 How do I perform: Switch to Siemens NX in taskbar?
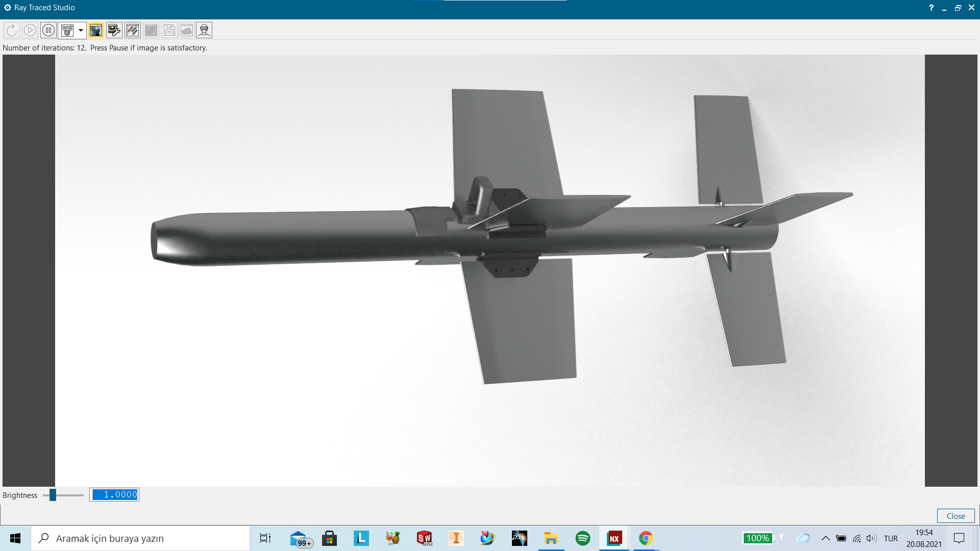pos(615,538)
